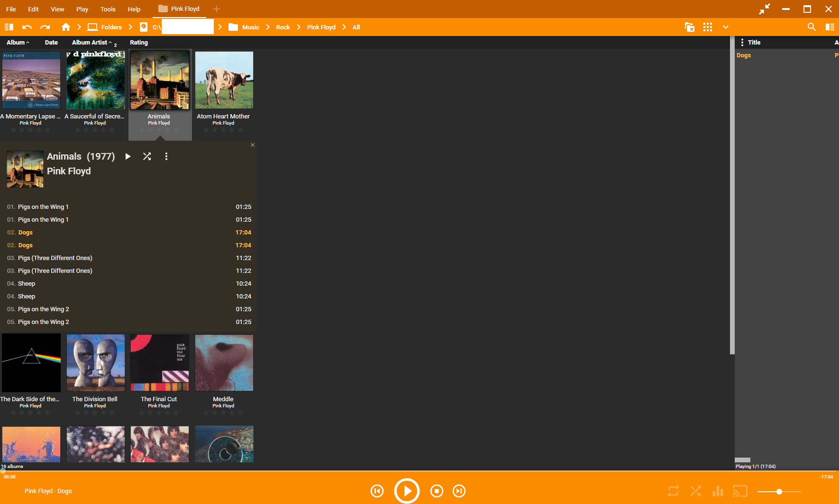The height and width of the screenshot is (504, 839).
Task: Open the Tools menu
Action: point(108,9)
